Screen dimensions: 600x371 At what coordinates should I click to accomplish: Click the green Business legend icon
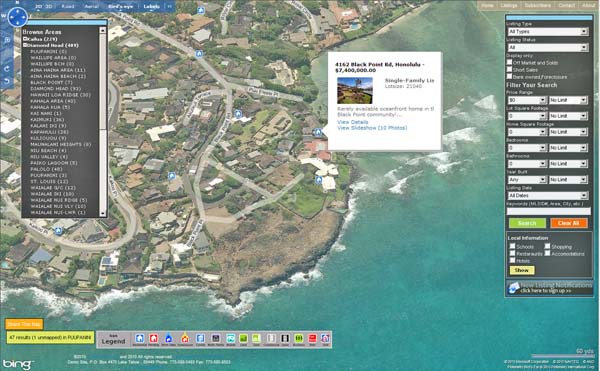[x=298, y=338]
